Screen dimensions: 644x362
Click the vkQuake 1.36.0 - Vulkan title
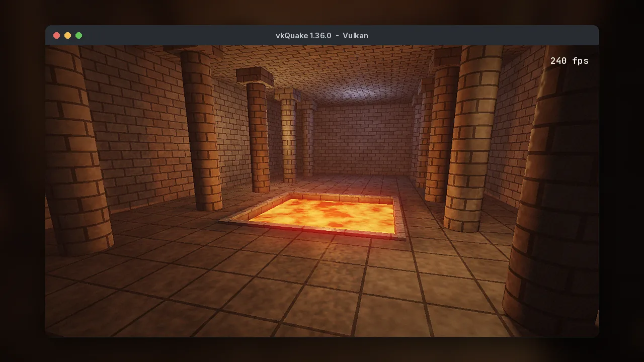click(322, 35)
